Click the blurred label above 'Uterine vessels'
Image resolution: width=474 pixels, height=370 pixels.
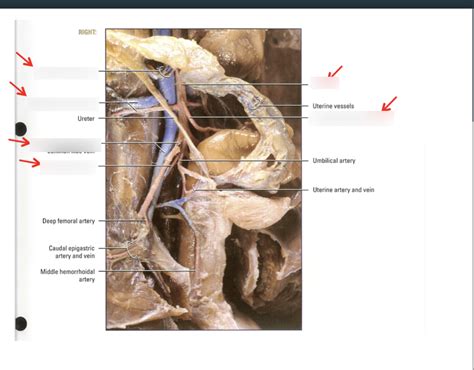click(325, 82)
